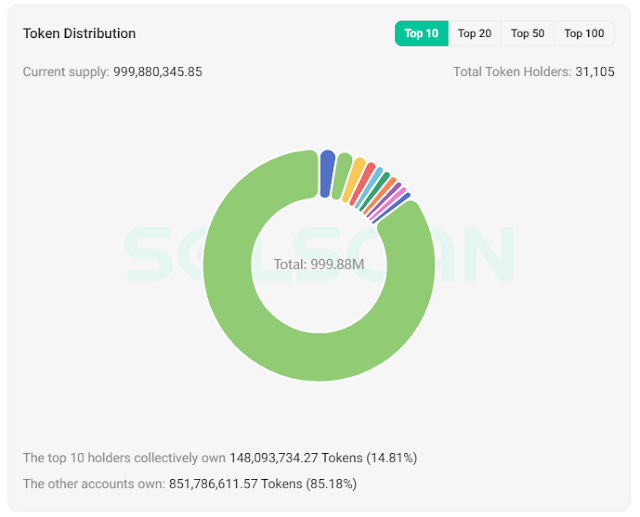Image resolution: width=640 pixels, height=517 pixels.
Task: Switch to Top 100 holders view
Action: pos(584,33)
